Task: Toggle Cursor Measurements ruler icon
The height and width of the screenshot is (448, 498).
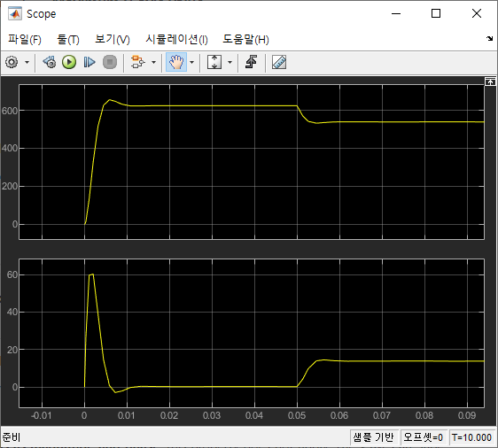Action: pyautogui.click(x=279, y=62)
